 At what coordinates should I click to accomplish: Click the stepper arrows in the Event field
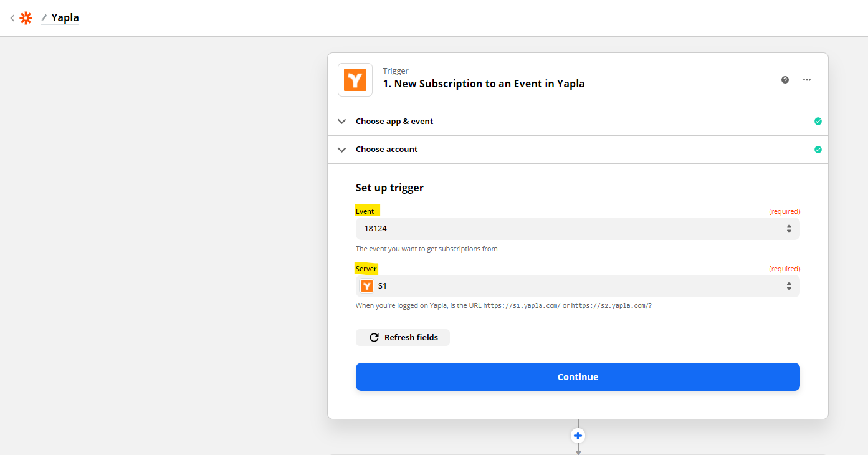pyautogui.click(x=789, y=228)
